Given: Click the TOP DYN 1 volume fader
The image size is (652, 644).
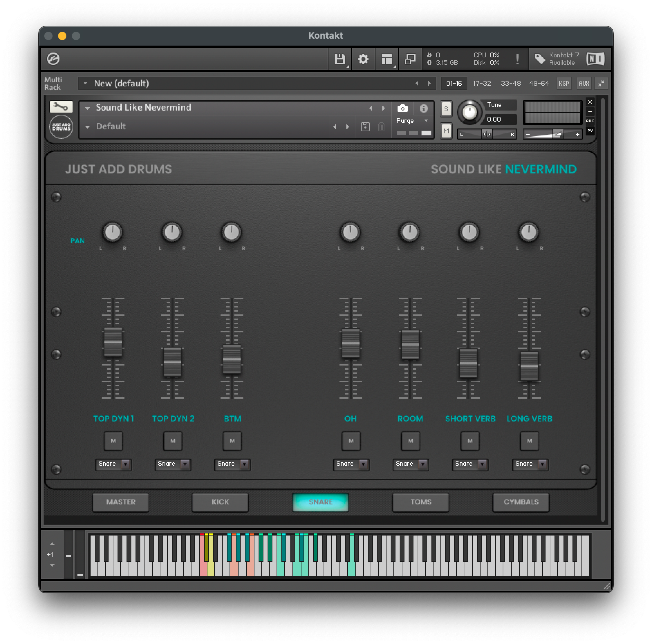Looking at the screenshot, I should click(x=113, y=342).
